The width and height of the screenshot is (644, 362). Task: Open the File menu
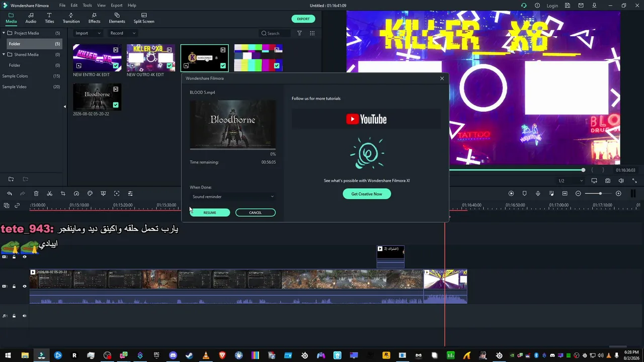point(62,6)
